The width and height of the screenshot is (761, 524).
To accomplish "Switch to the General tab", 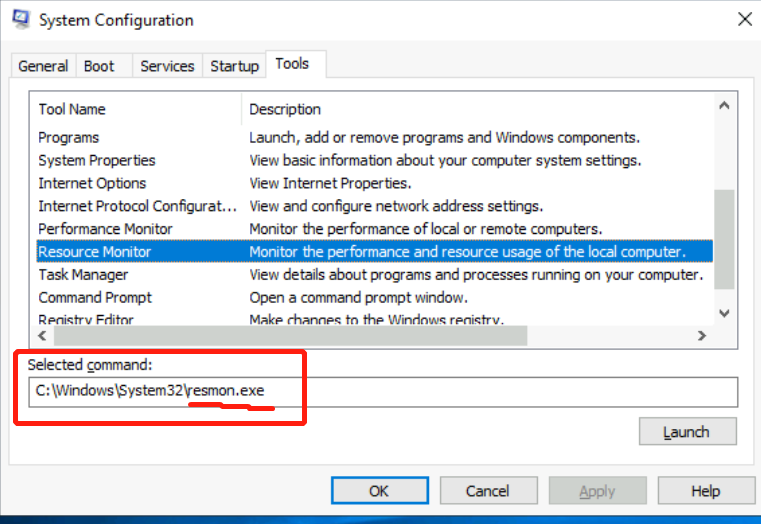I will tap(43, 66).
